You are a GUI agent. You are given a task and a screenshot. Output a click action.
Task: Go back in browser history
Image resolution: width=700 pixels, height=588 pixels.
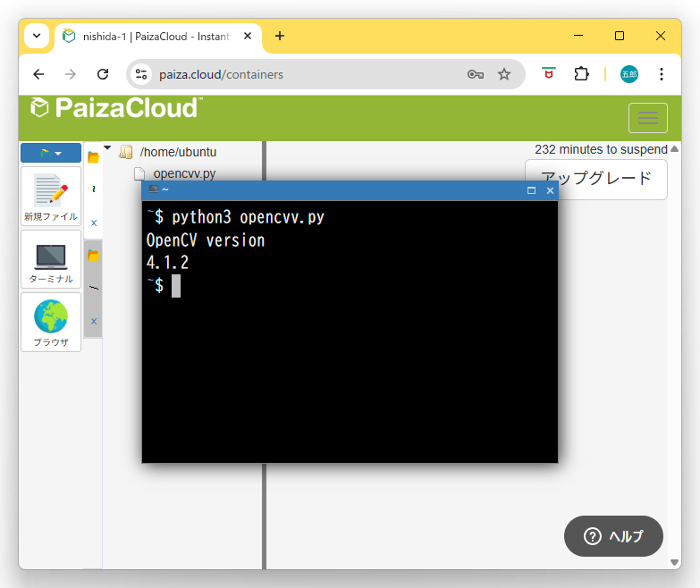38,74
